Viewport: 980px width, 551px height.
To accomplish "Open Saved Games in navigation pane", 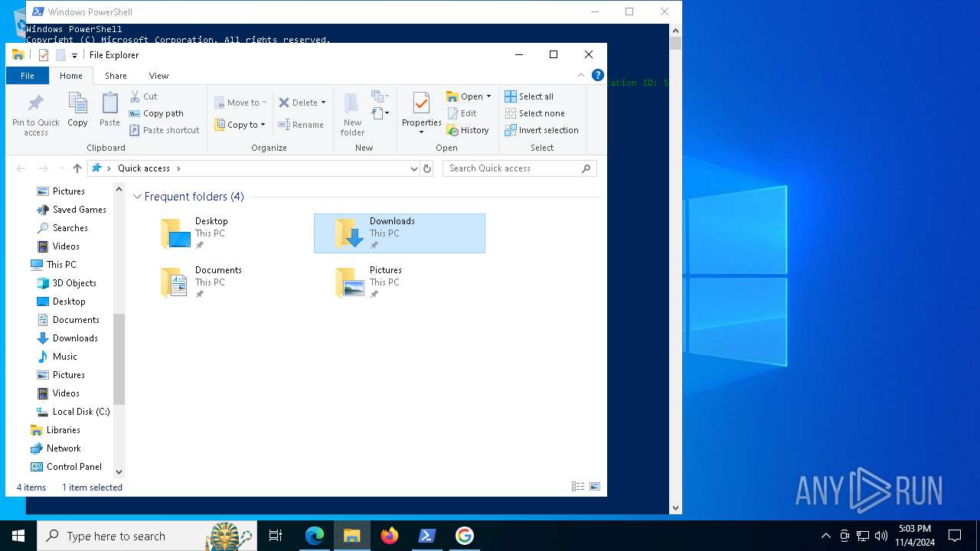I will pos(79,210).
